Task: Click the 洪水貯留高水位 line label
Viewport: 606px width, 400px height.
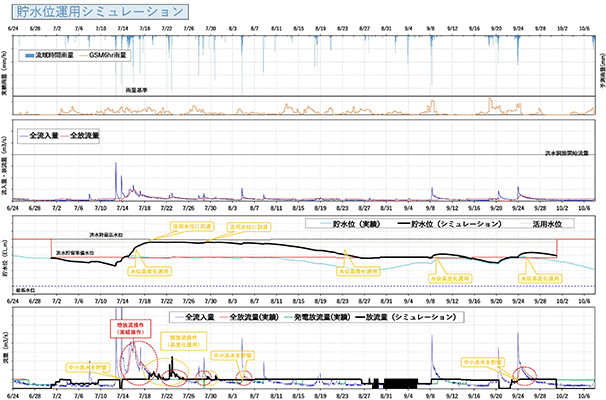Action: pos(106,235)
